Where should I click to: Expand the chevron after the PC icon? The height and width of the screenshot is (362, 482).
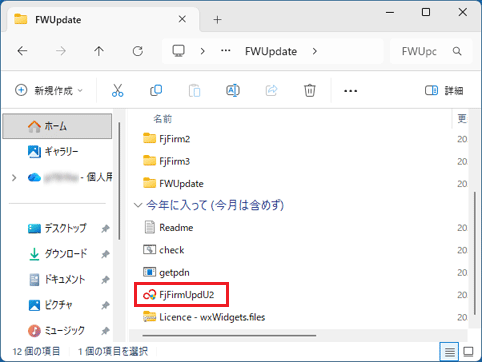pos(202,51)
